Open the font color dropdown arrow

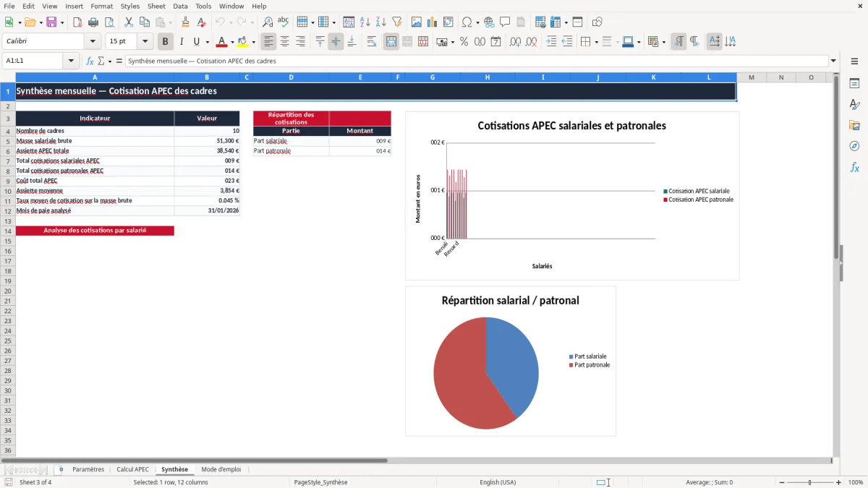pyautogui.click(x=232, y=42)
